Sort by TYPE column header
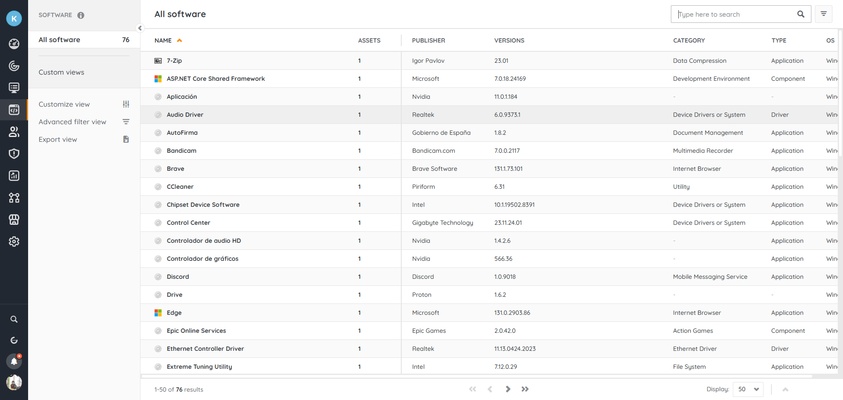This screenshot has height=400, width=843. click(778, 40)
